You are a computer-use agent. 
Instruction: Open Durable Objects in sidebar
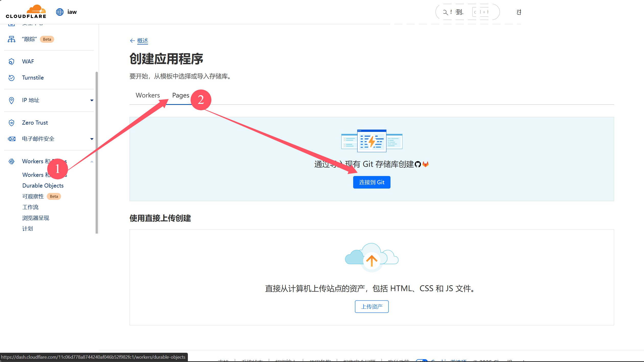pos(43,185)
